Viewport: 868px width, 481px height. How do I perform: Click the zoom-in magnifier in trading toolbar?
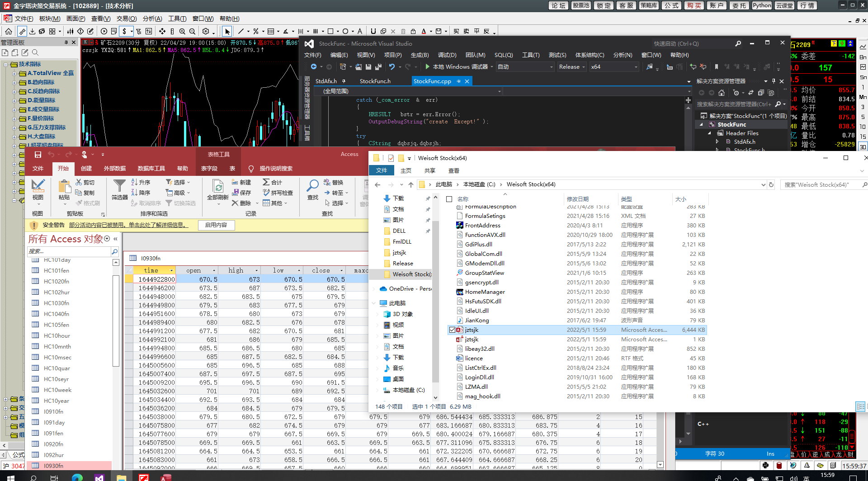tap(182, 31)
